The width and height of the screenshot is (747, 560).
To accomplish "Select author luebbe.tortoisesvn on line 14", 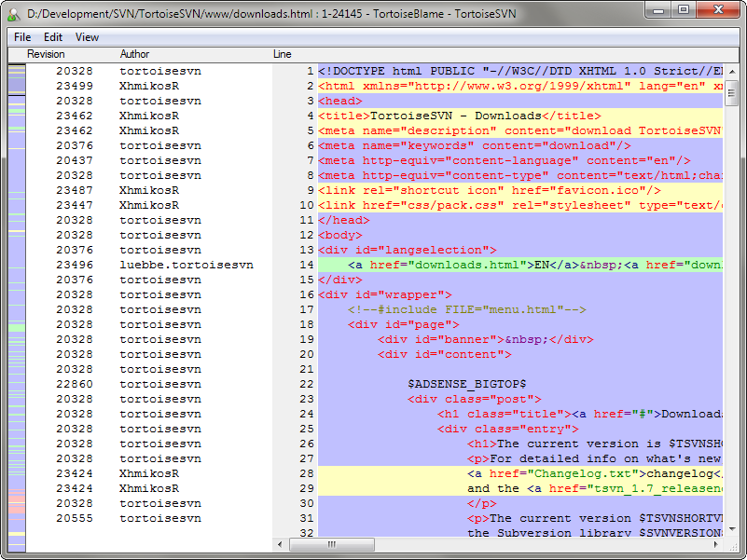I will point(187,265).
